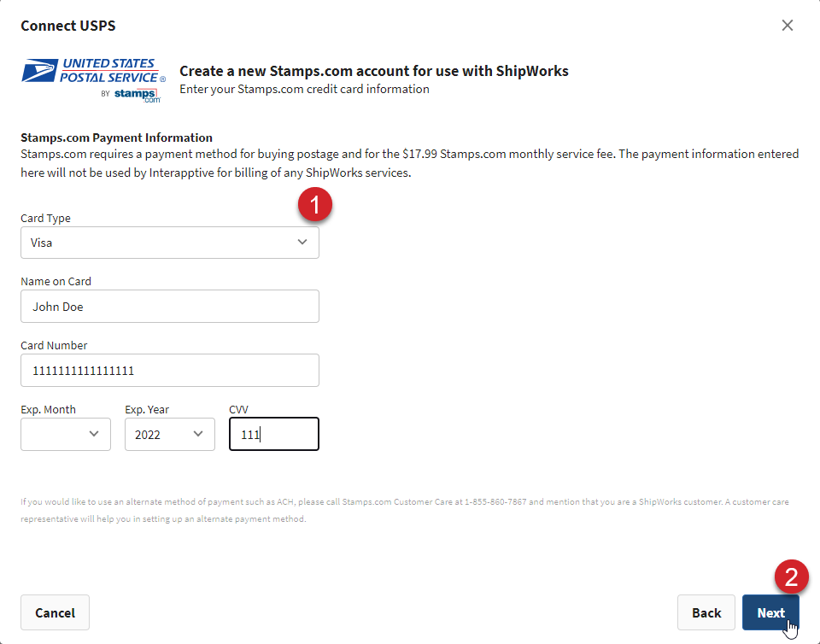
Task: Click the Name on Card label
Action: pyautogui.click(x=56, y=281)
